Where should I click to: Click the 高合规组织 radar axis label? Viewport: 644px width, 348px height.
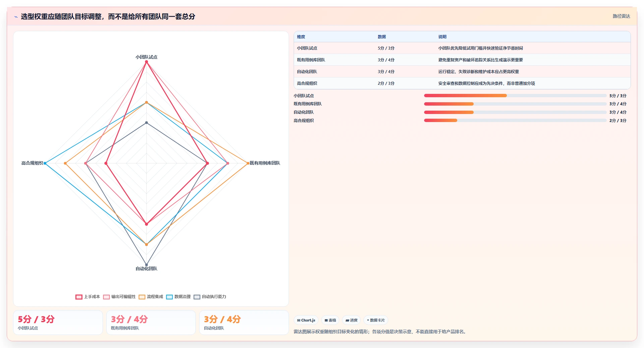[32, 163]
